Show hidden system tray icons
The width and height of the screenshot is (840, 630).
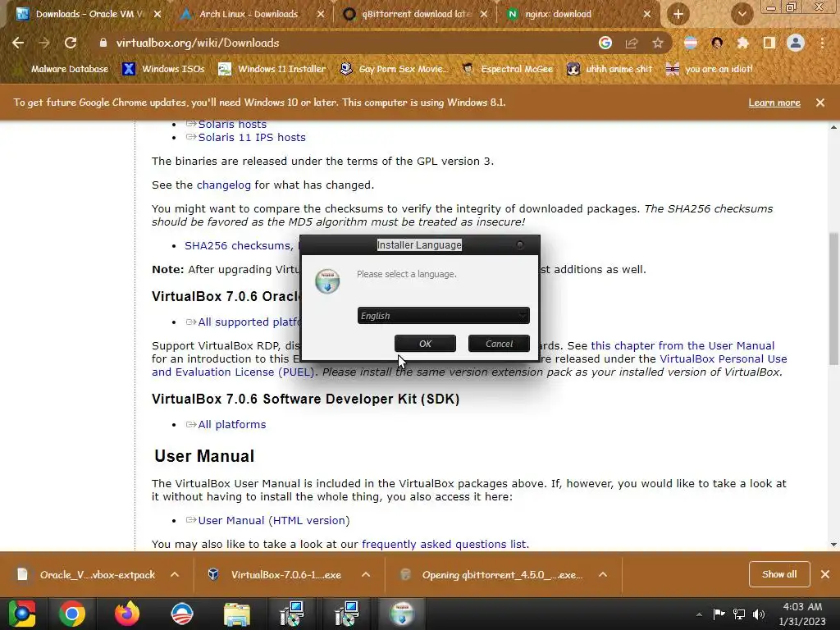click(x=699, y=614)
